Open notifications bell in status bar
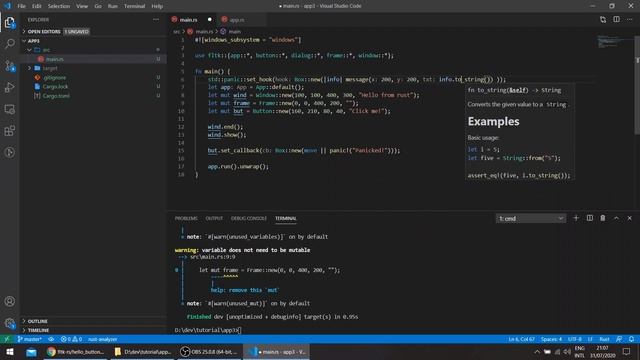 (x=631, y=339)
